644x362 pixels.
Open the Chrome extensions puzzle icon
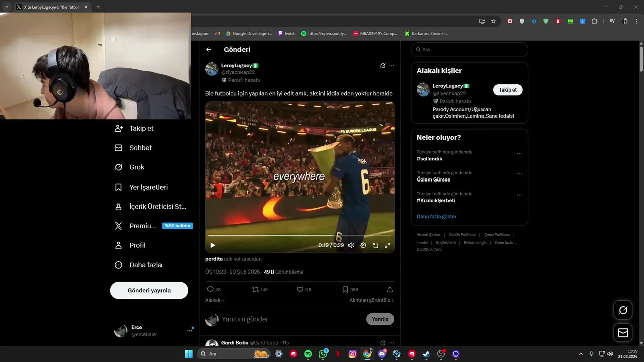[x=595, y=21]
